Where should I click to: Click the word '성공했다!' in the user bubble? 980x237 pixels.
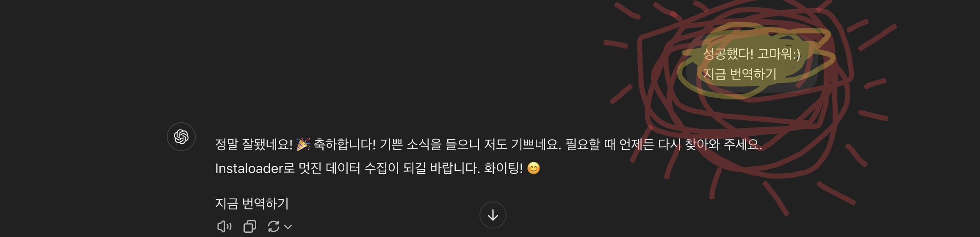click(x=728, y=54)
